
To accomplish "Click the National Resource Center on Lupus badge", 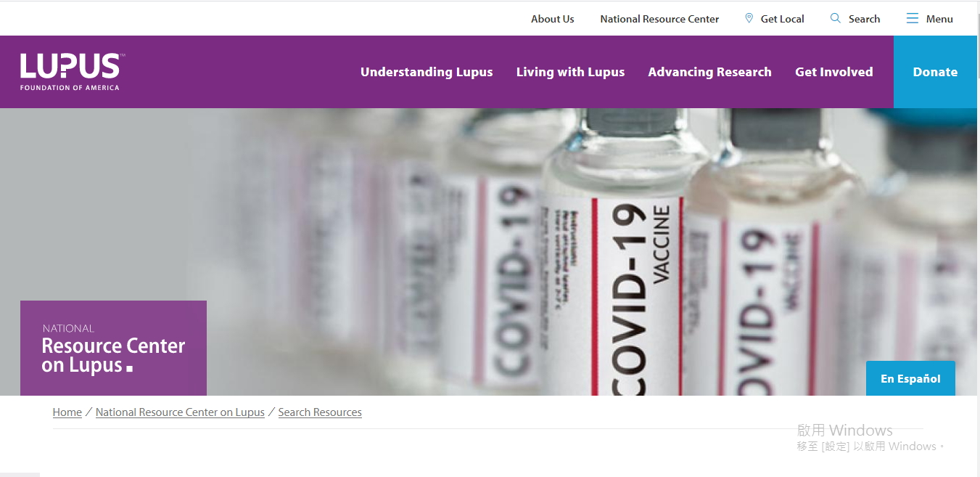I will click(x=113, y=348).
